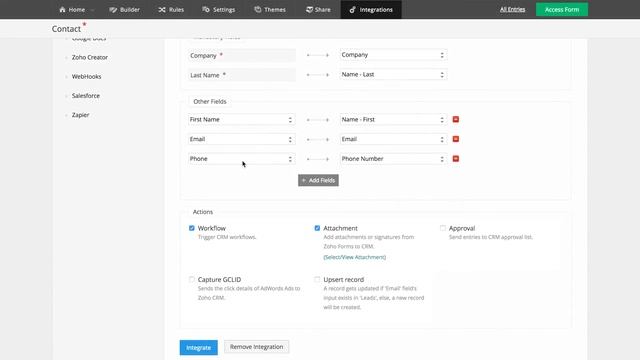Image resolution: width=640 pixels, height=360 pixels.
Task: Open the All Entries link
Action: (x=512, y=9)
